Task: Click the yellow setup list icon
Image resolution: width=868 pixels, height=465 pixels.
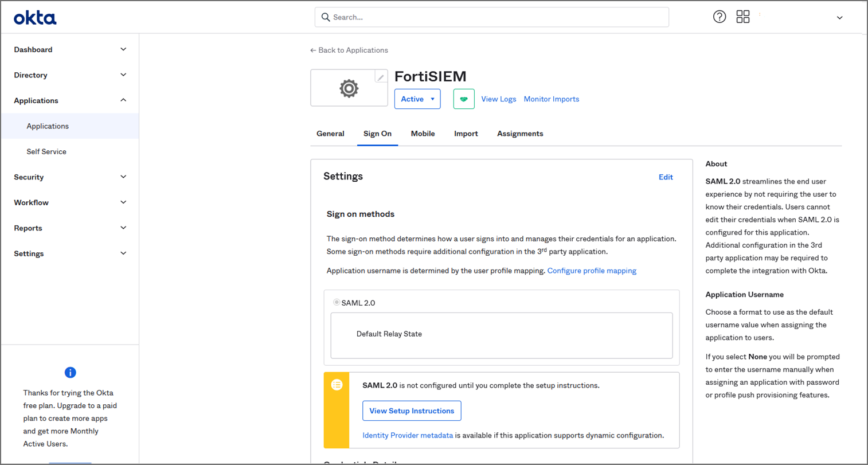Action: 337,385
